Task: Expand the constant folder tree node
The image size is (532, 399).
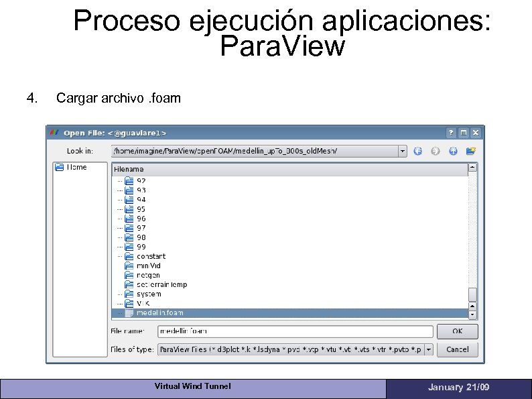Action: click(x=120, y=256)
